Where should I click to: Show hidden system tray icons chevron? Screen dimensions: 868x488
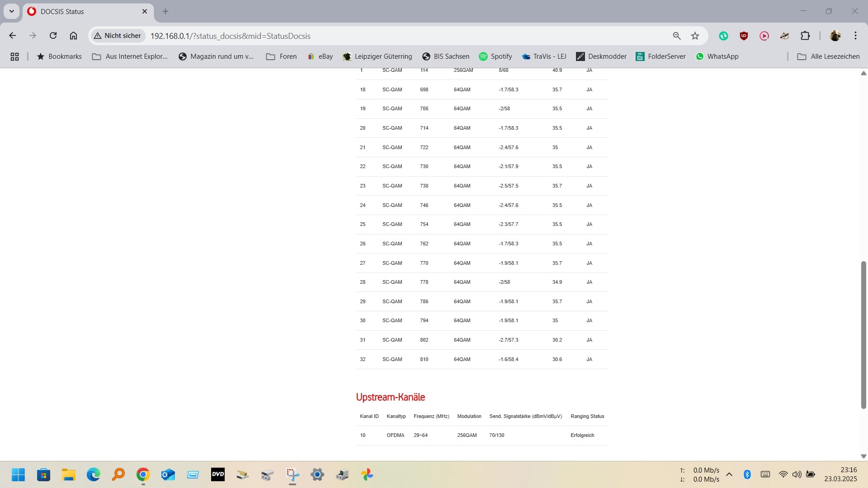[729, 474]
